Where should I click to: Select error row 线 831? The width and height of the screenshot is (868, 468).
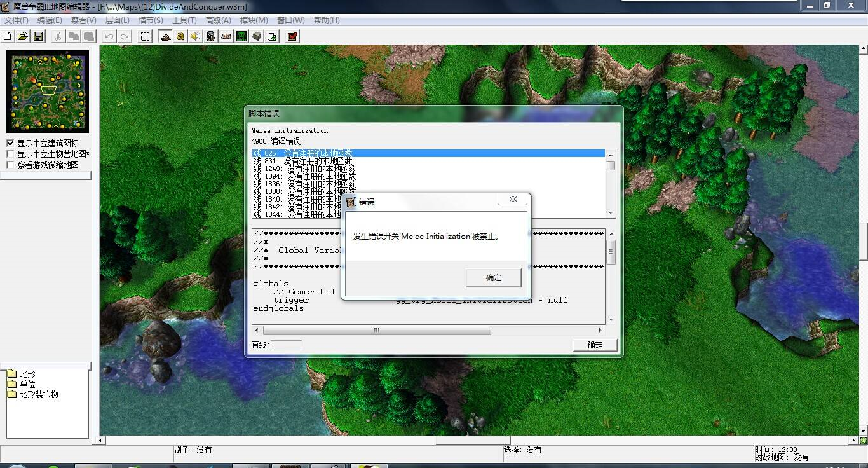428,161
